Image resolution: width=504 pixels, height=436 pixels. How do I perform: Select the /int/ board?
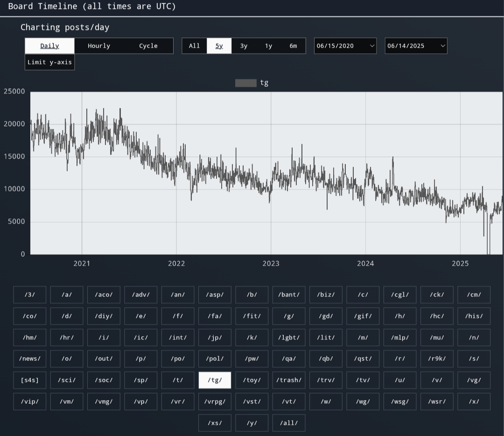pos(178,338)
